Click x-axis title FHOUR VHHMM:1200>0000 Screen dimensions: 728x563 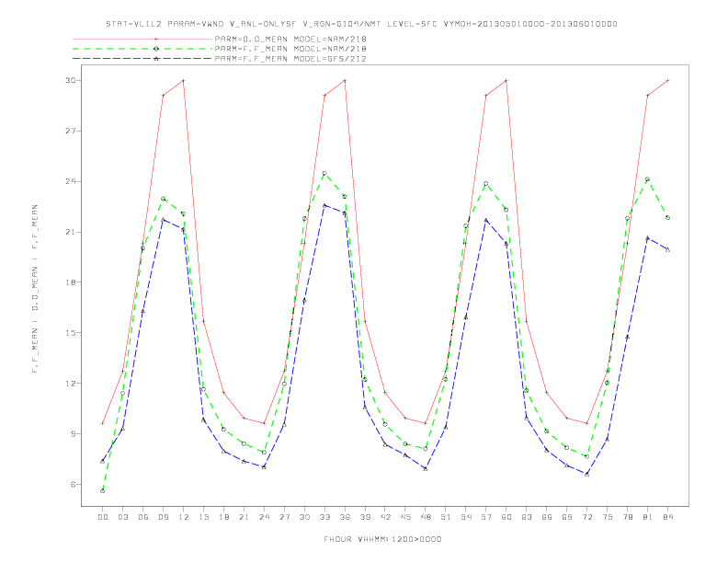pyautogui.click(x=382, y=539)
